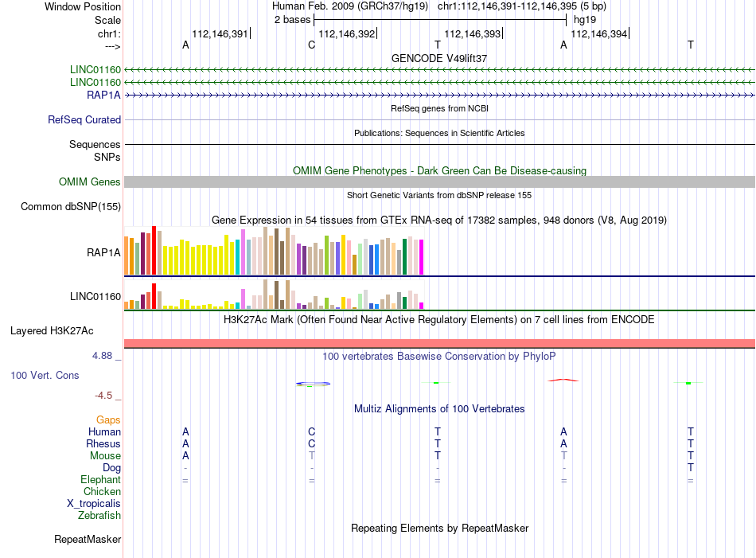Screen dimensions: 756x558
Task: Open 'Short Genetic Variants from dbSNP release 155' title
Action: click(439, 195)
